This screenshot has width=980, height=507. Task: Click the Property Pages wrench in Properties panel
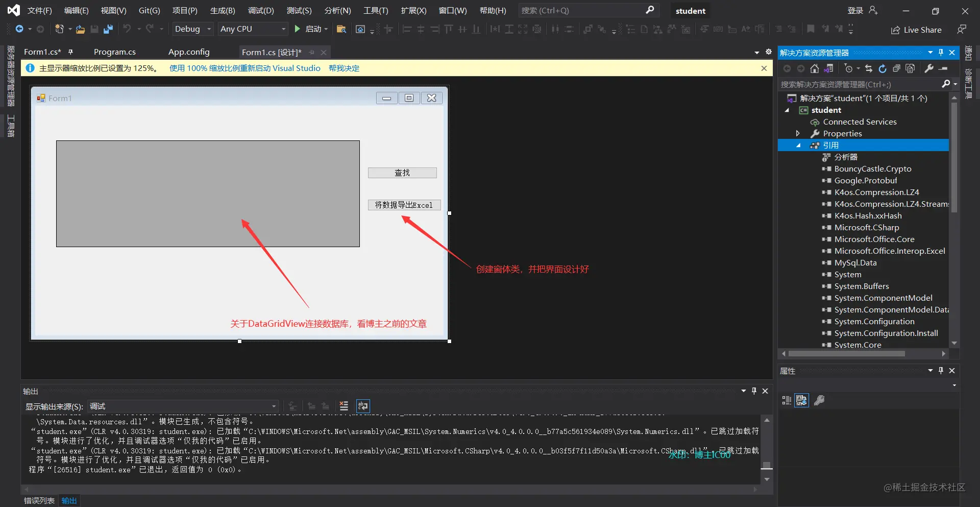[819, 401]
